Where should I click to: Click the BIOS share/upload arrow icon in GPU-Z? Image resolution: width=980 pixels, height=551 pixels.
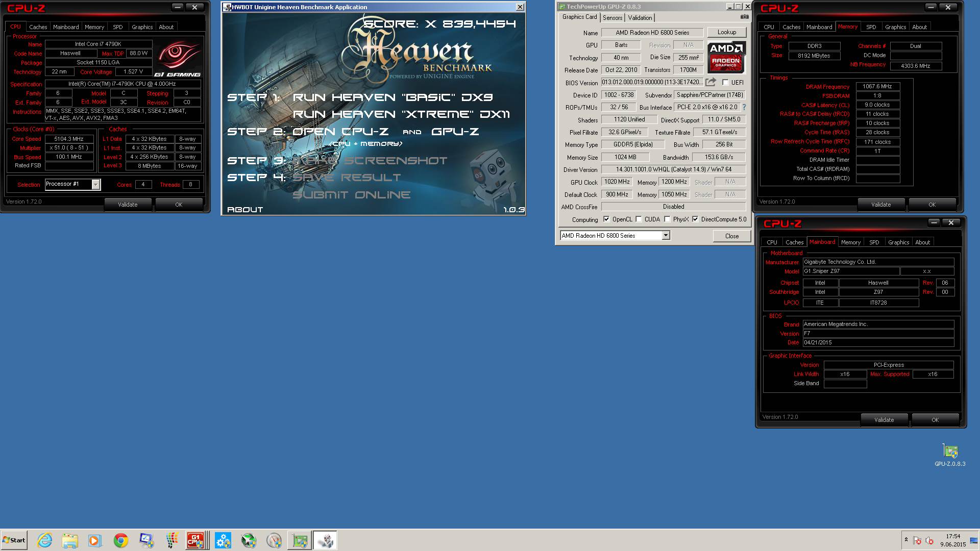point(710,82)
